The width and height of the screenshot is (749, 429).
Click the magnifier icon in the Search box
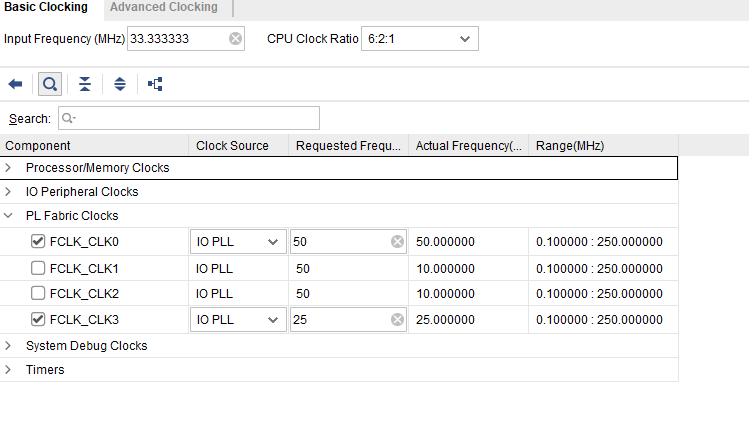point(69,118)
